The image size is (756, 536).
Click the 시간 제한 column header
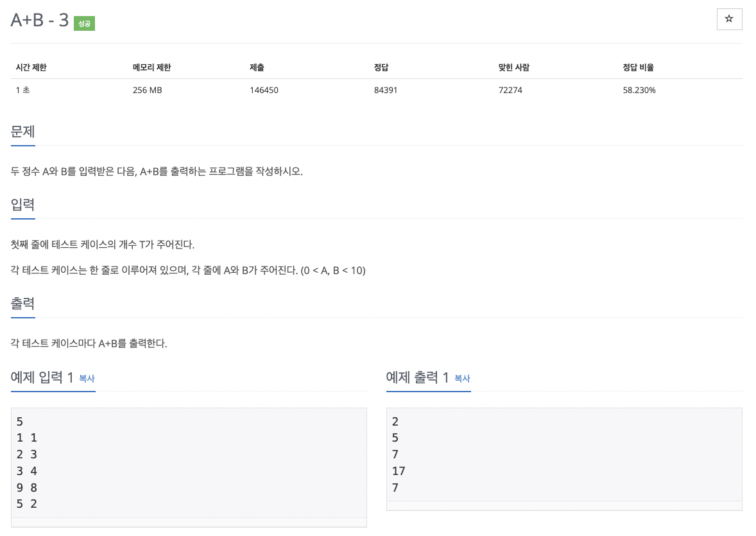pos(30,67)
